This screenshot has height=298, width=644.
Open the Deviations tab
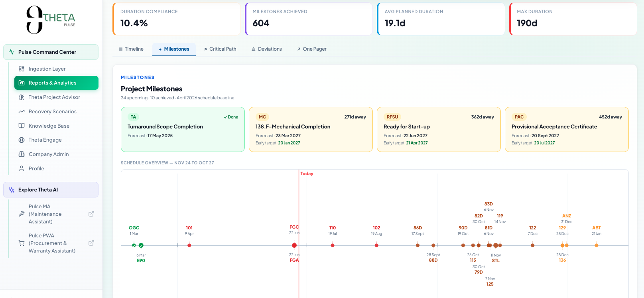click(x=266, y=49)
